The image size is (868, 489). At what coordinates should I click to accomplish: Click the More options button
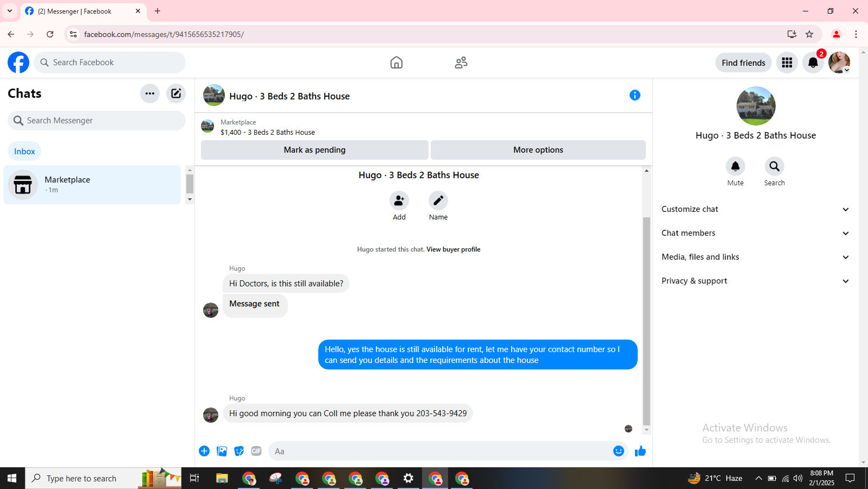coord(538,150)
